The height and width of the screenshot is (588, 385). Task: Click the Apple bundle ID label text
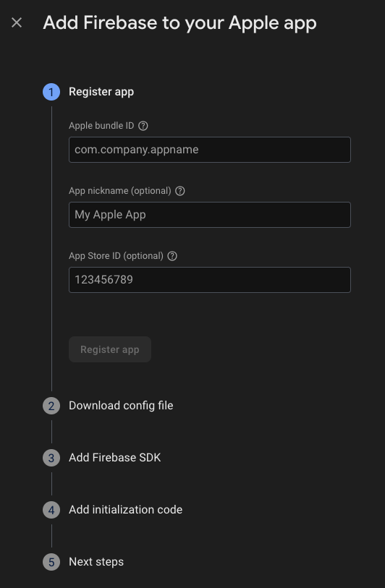point(101,126)
